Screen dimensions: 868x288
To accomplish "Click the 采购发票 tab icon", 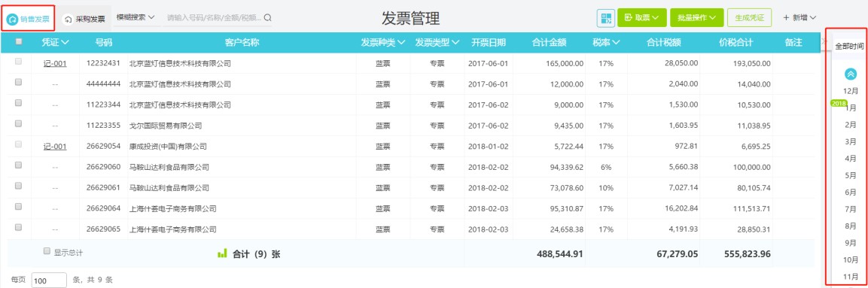I will 69,19.
